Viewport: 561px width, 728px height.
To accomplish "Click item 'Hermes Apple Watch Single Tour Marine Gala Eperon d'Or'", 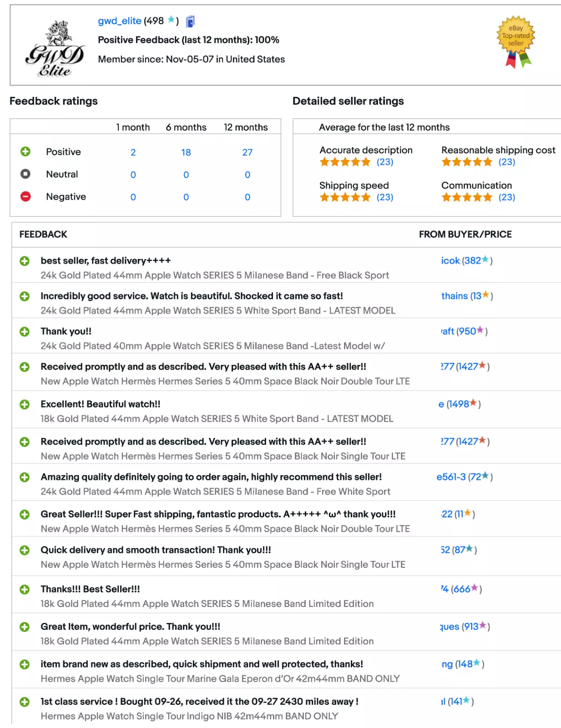I will tap(220, 678).
